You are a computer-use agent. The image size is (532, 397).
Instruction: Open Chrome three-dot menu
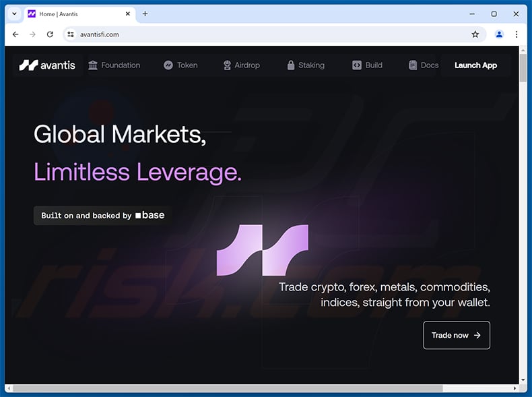(517, 34)
